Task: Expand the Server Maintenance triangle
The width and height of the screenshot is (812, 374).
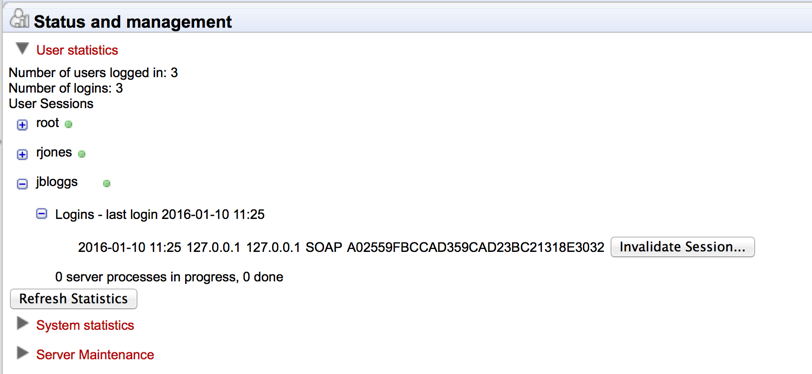Action: (22, 353)
